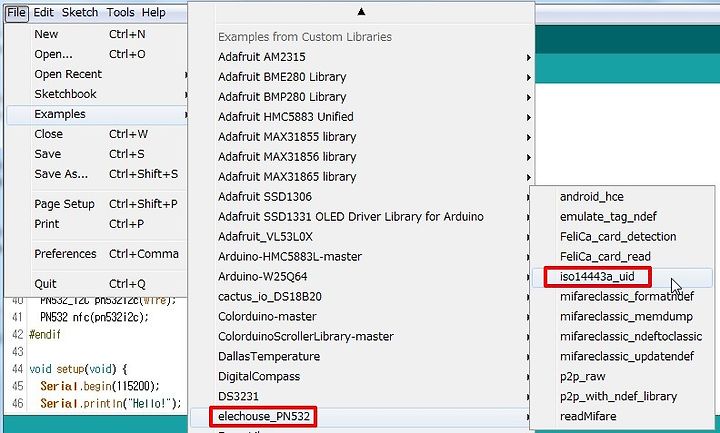Image resolution: width=720 pixels, height=433 pixels.
Task: Expand the Adafruit SSD1306 examples
Action: click(x=360, y=197)
